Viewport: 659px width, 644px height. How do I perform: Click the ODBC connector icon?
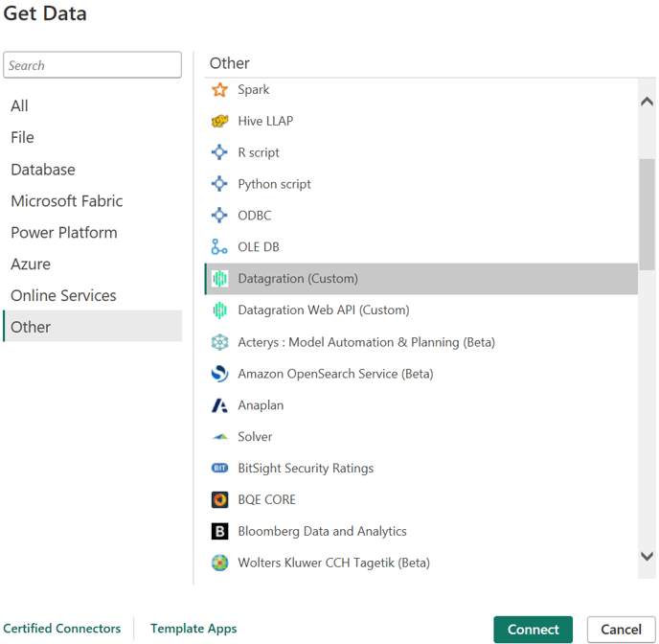pyautogui.click(x=219, y=216)
